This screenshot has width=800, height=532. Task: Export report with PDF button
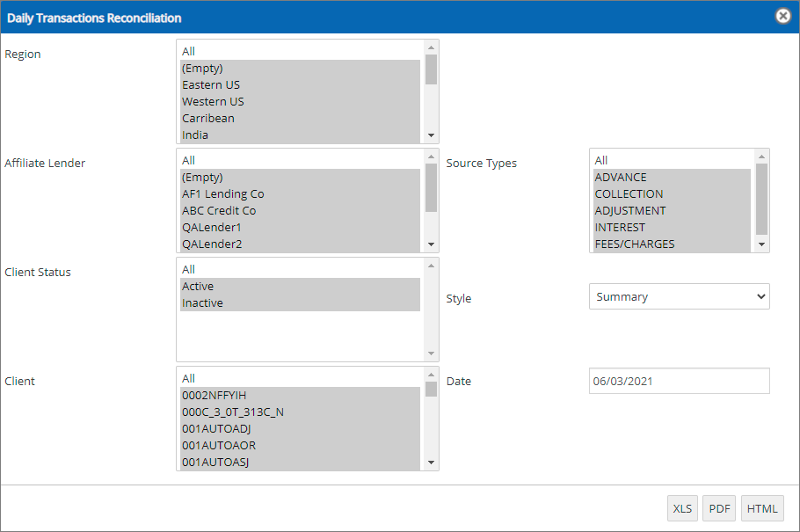pos(719,508)
